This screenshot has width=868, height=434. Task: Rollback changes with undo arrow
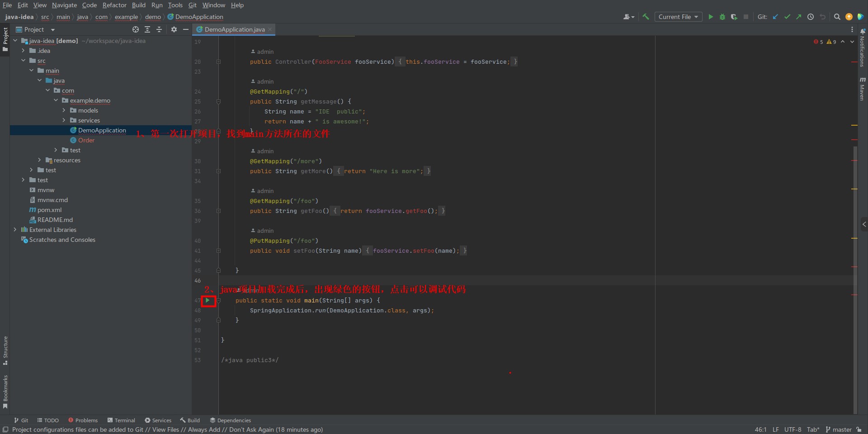coord(822,17)
